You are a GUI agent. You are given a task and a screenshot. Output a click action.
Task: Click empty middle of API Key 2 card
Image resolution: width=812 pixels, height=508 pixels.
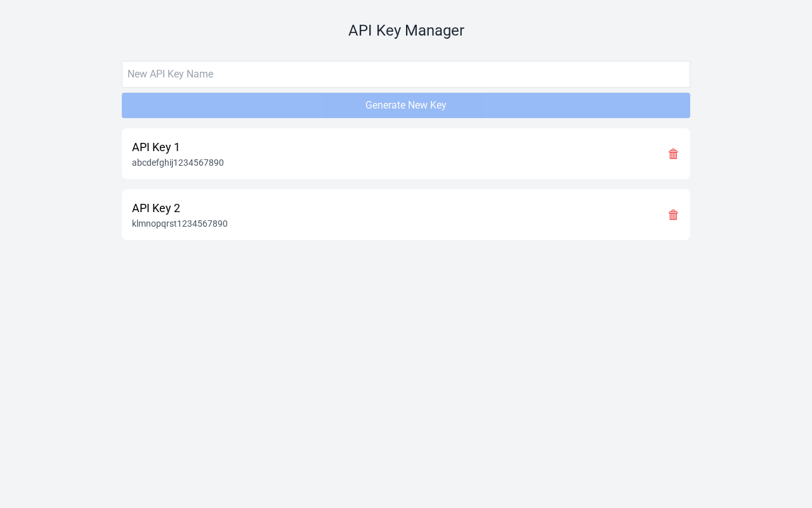(406, 215)
